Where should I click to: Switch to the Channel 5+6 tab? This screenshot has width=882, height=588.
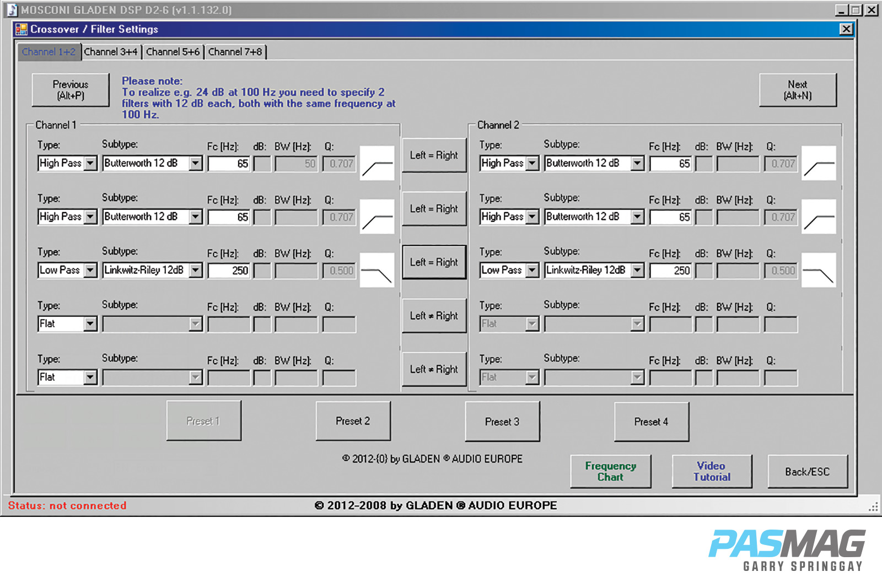(173, 52)
